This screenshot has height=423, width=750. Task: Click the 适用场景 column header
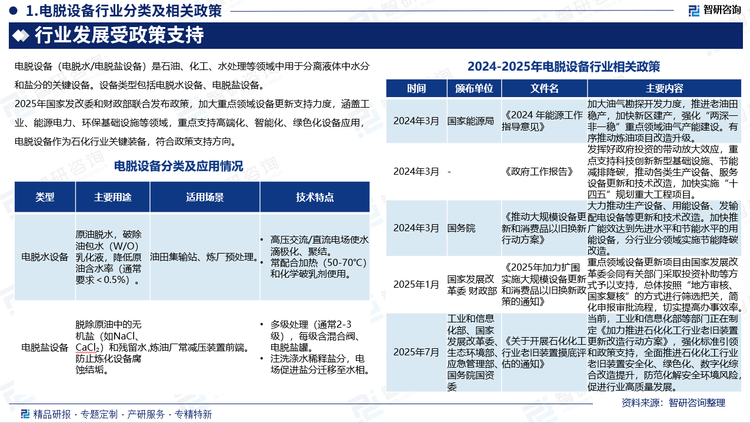pos(205,197)
